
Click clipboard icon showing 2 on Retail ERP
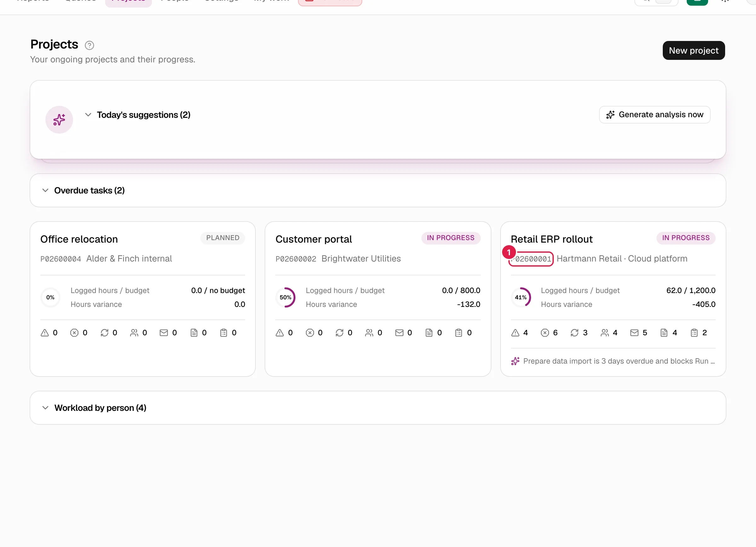694,333
